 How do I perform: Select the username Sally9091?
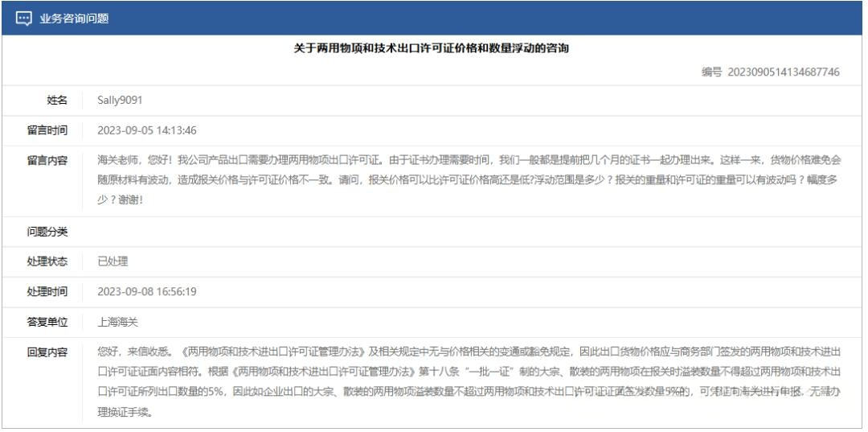(120, 100)
